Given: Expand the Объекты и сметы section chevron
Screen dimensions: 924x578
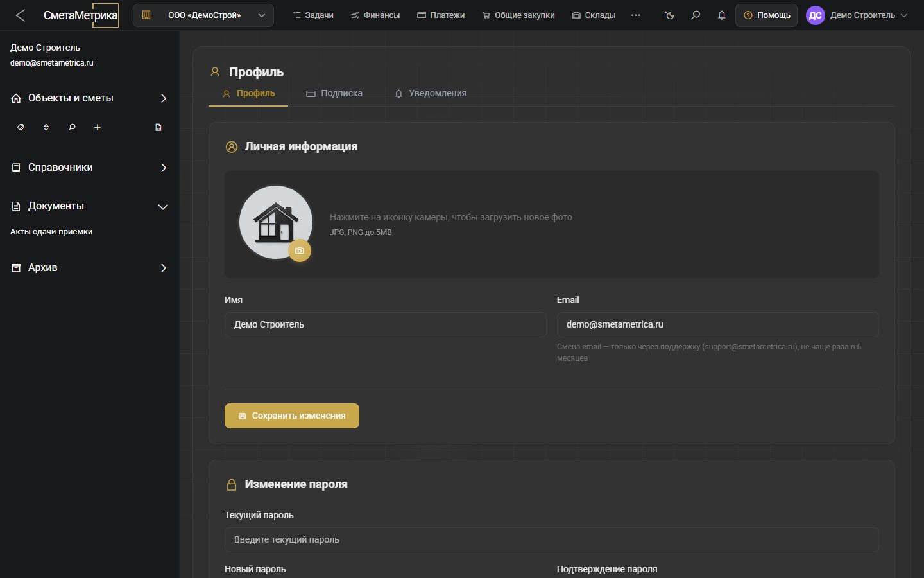Looking at the screenshot, I should 164,98.
